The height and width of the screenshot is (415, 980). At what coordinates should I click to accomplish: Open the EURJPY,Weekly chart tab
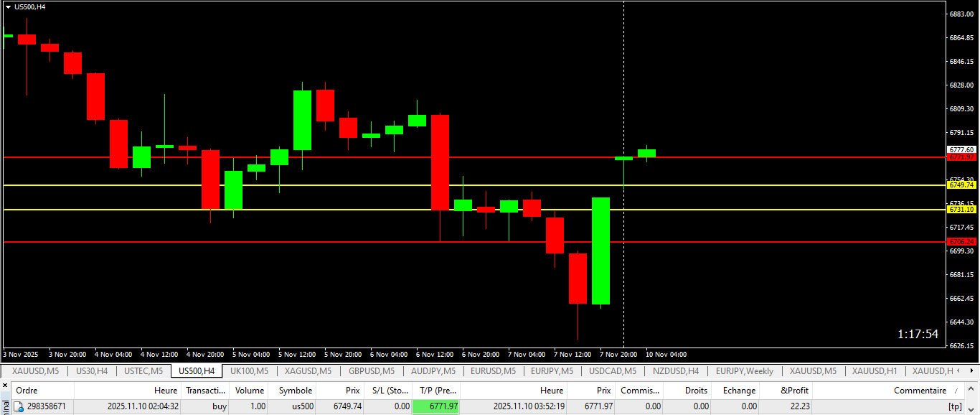click(744, 371)
